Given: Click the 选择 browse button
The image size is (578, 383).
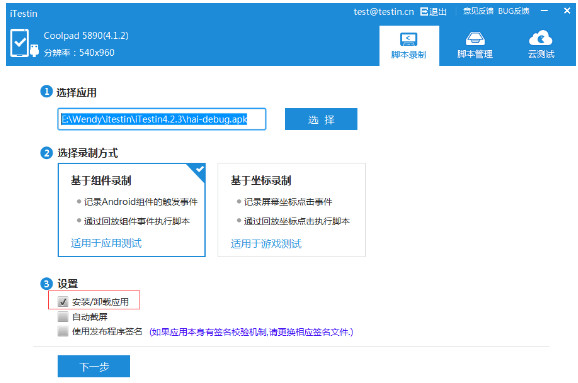Looking at the screenshot, I should pyautogui.click(x=321, y=119).
